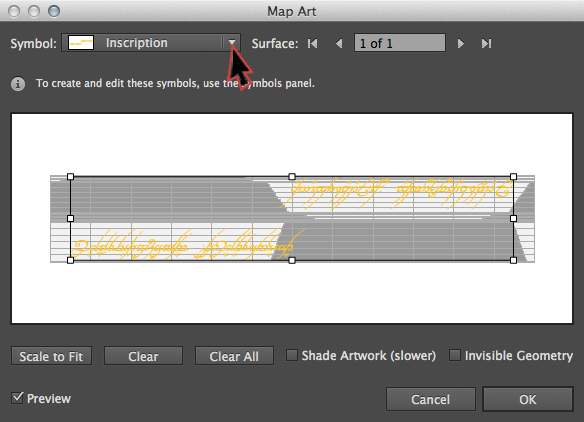Go to the previous surface

tap(339, 44)
